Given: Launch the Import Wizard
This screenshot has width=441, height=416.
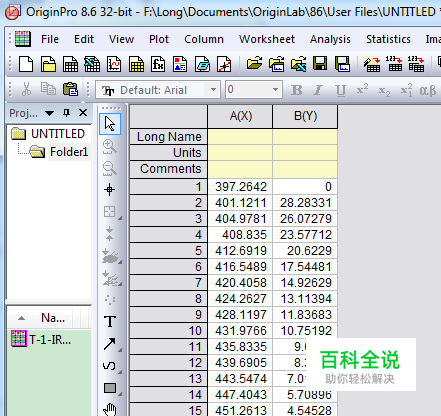Looking at the screenshot, I should point(372,64).
